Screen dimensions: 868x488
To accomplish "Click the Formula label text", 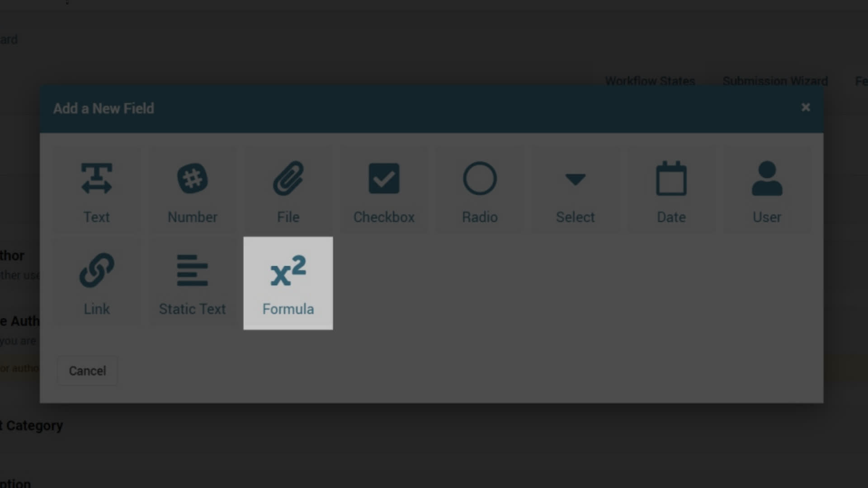I will (x=288, y=309).
